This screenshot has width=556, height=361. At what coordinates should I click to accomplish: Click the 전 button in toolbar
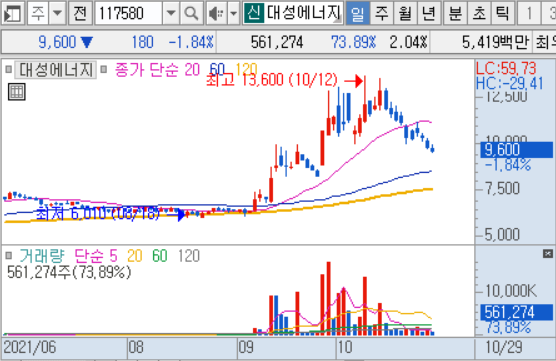[80, 13]
